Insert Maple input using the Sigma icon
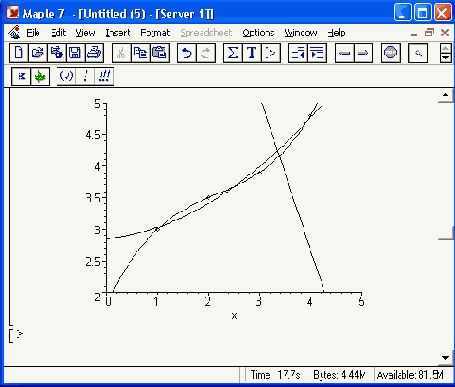The image size is (455, 387). click(x=233, y=53)
